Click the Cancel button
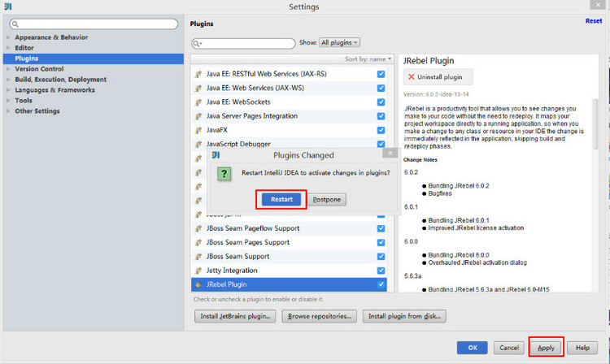 coord(509,348)
